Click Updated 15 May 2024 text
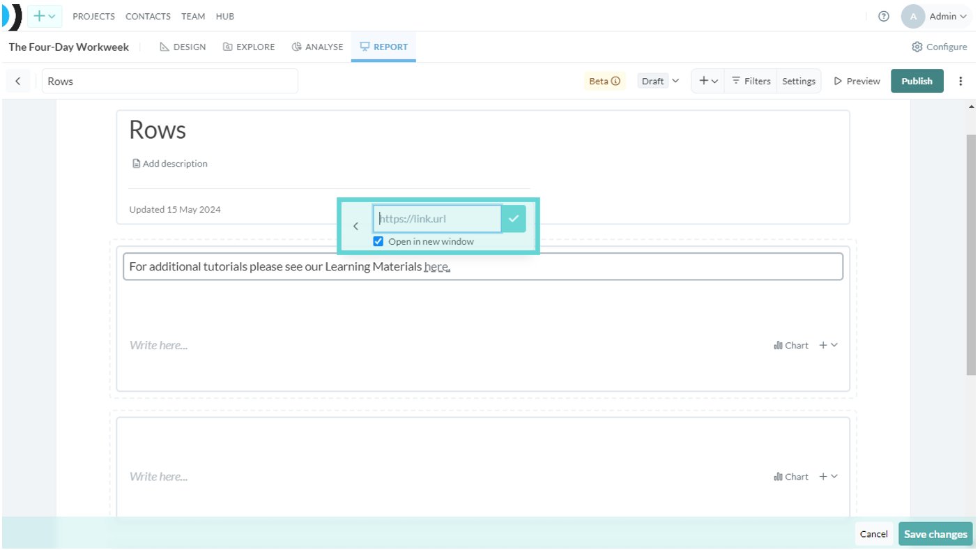 175,209
